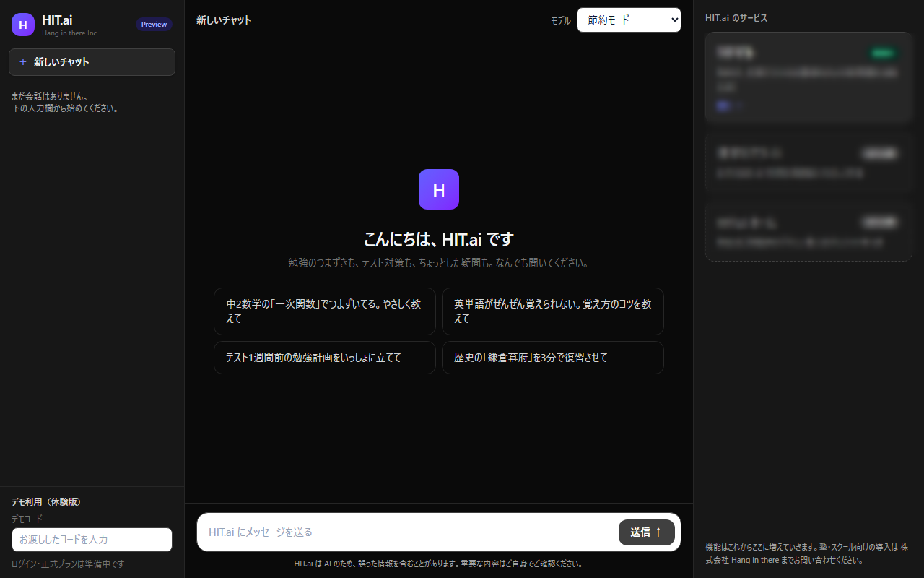This screenshot has height=578, width=924.
Task: Click the デモ利用（体験版） heading
Action: click(x=46, y=501)
